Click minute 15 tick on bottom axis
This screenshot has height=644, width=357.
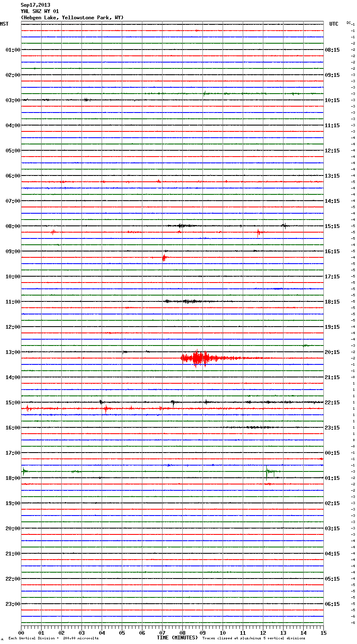tap(323, 633)
